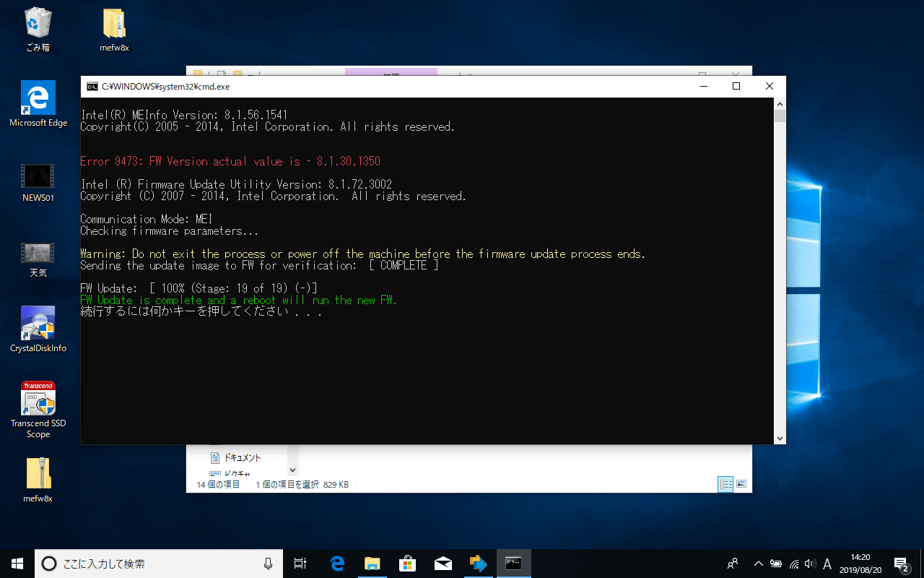The width and height of the screenshot is (924, 578).
Task: Maximize the cmd.exe window
Action: 736,86
